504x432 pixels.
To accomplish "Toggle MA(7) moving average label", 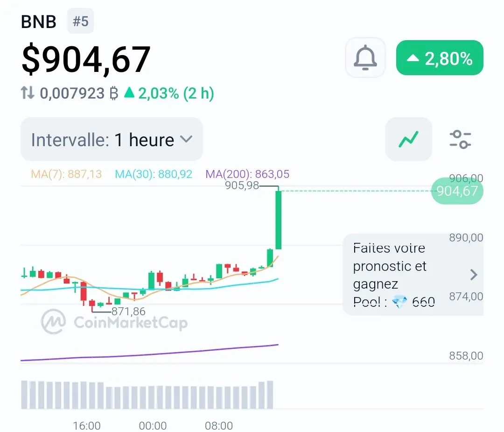I will [66, 174].
